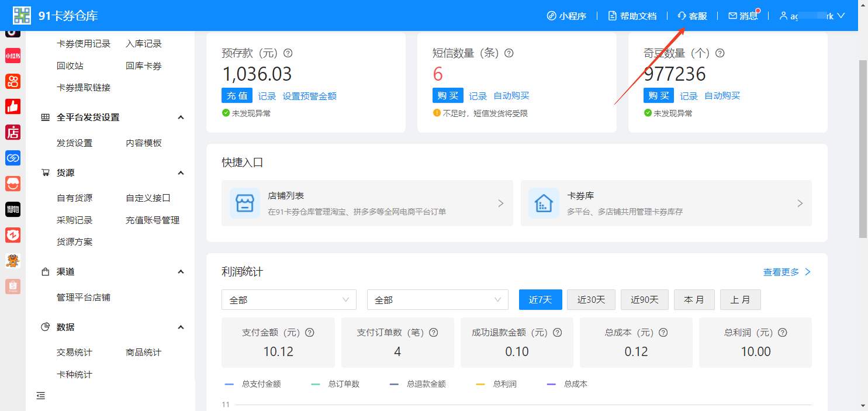Toggle the 总退款金额 chart legend
Image resolution: width=868 pixels, height=411 pixels.
[418, 384]
